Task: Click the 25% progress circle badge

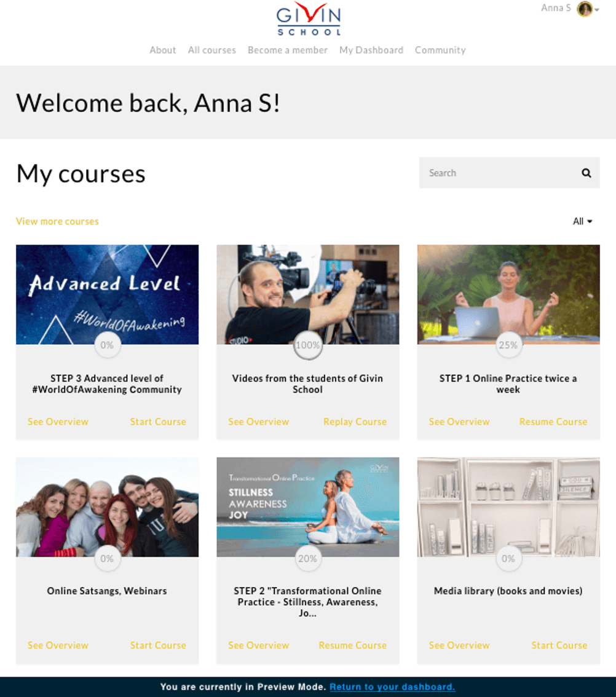Action: point(508,345)
